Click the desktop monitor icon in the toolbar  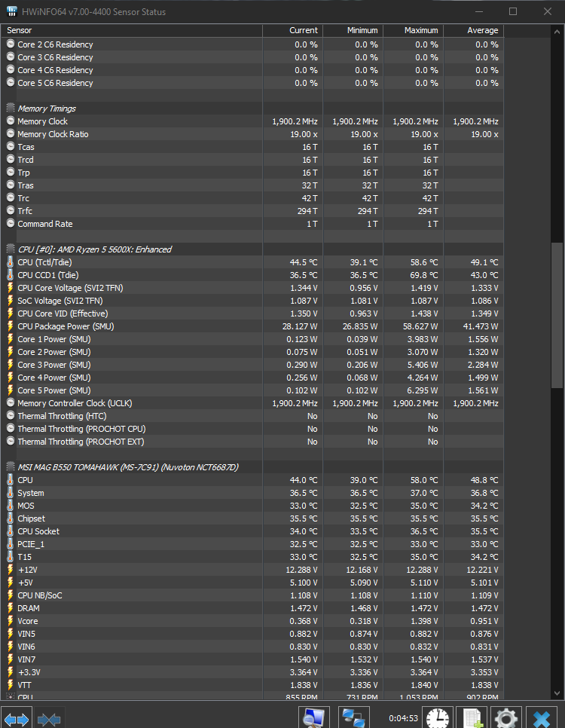(314, 717)
